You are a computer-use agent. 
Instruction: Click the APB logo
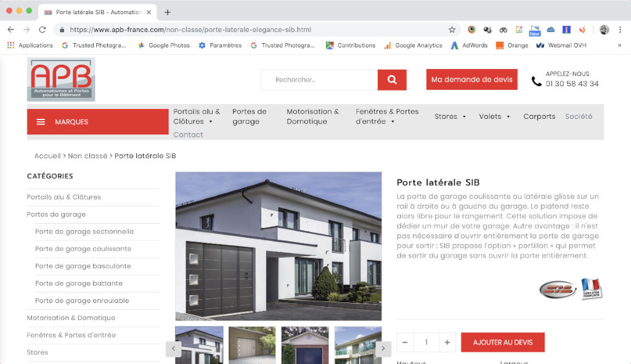pyautogui.click(x=61, y=79)
